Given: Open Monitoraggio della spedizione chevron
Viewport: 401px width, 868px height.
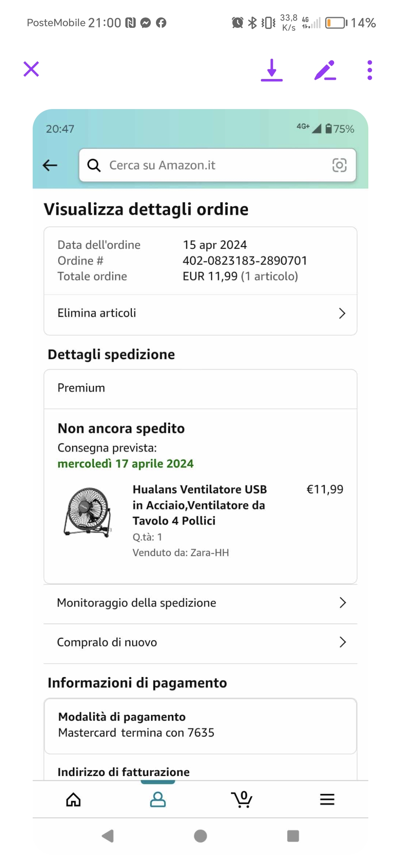Looking at the screenshot, I should click(x=342, y=603).
